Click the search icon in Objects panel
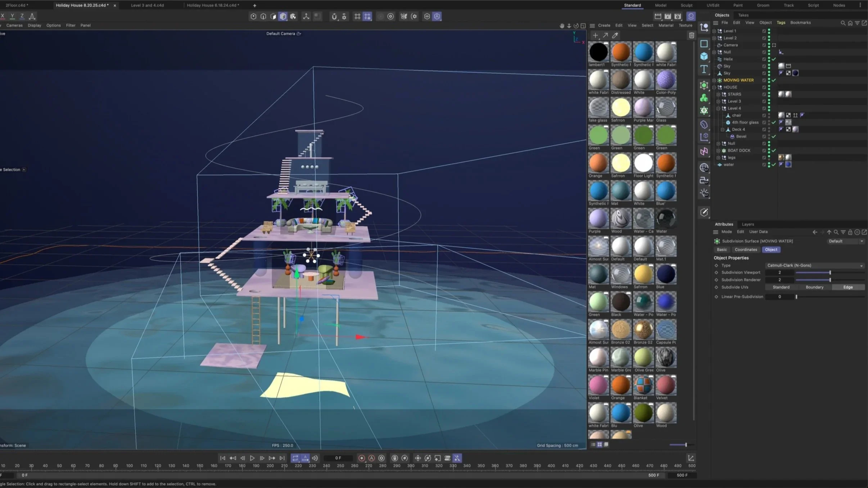This screenshot has width=868, height=488. pos(843,23)
